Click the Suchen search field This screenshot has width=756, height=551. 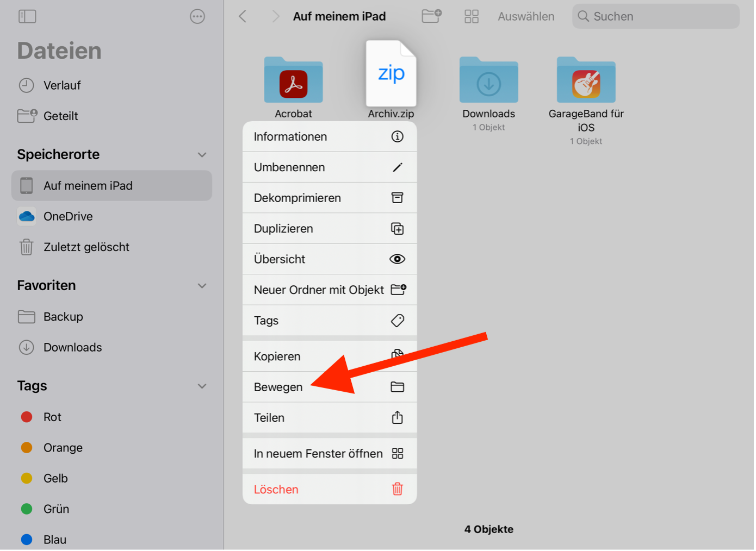pos(655,16)
